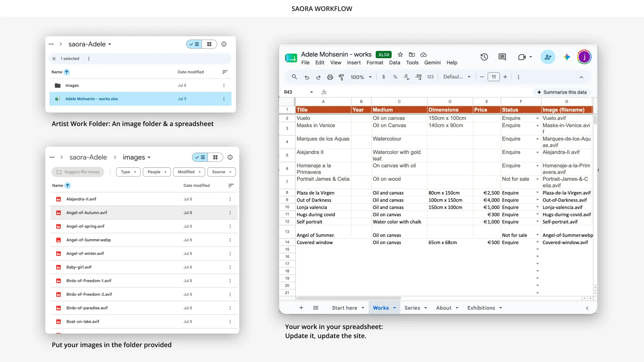This screenshot has width=644, height=362.
Task: Switch saora-Adele folder to list view
Action: tap(194, 44)
